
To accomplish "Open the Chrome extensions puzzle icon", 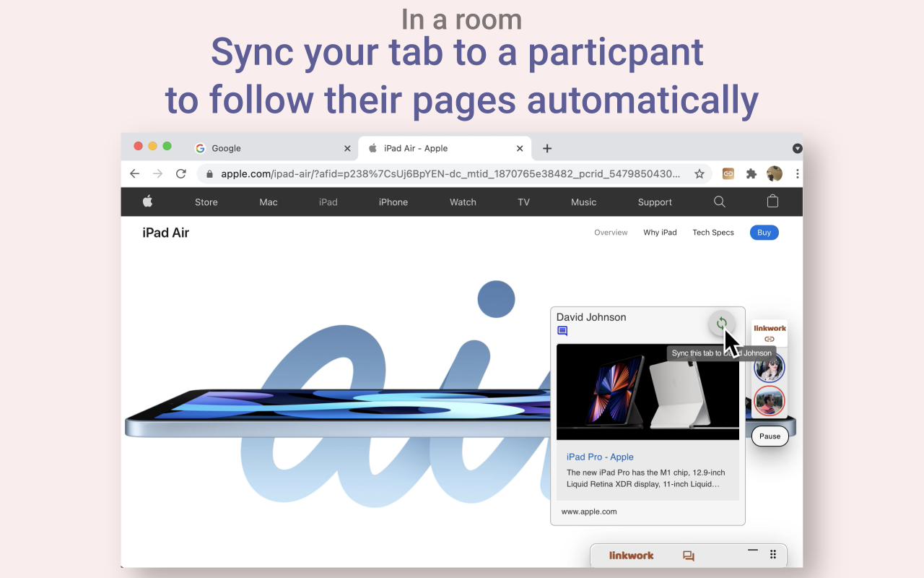I will coord(751,174).
